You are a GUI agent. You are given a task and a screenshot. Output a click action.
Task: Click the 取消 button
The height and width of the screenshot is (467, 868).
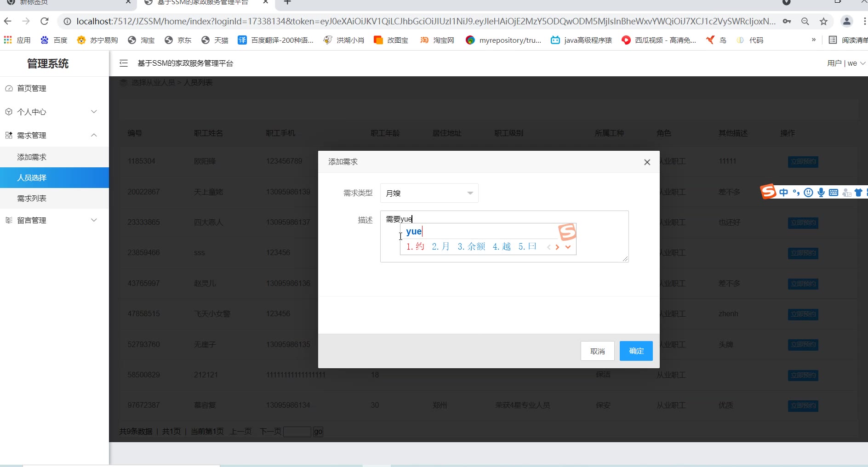coord(597,351)
